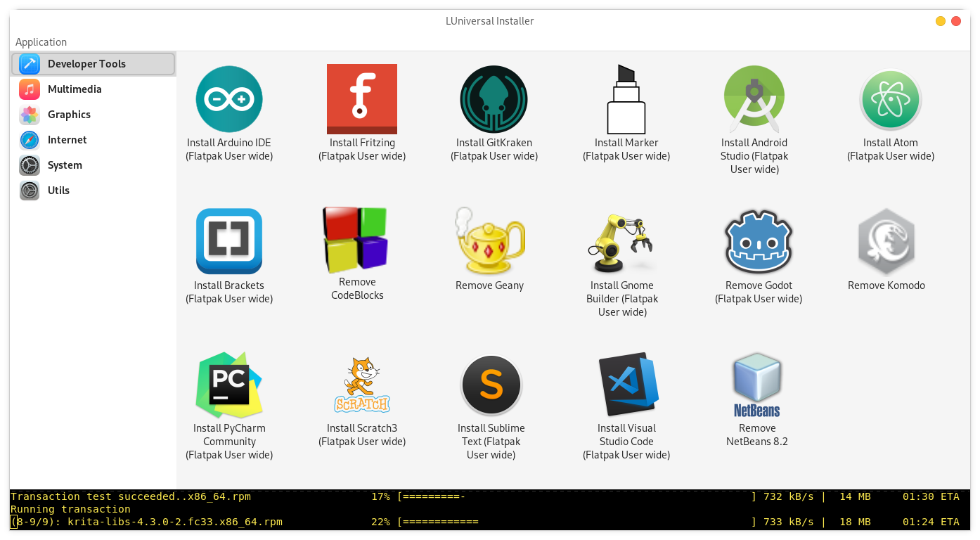
Task: Open the System category
Action: pyautogui.click(x=93, y=165)
